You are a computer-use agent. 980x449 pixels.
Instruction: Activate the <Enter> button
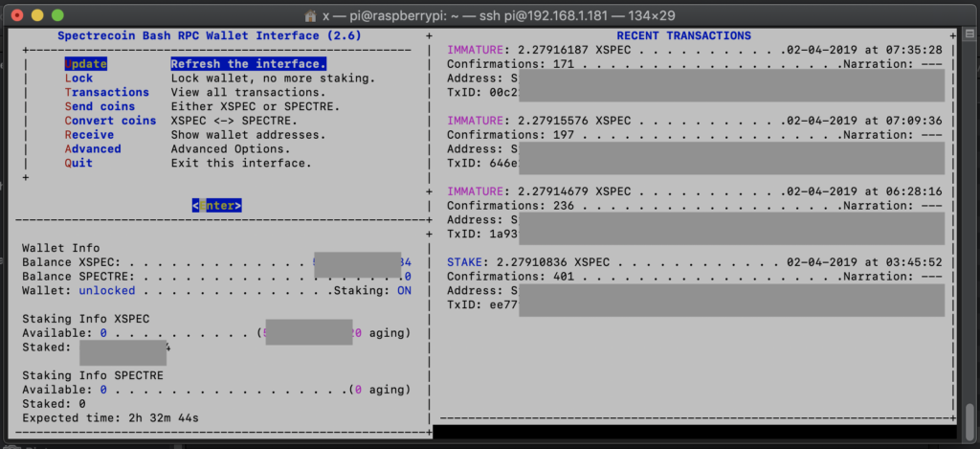point(217,205)
